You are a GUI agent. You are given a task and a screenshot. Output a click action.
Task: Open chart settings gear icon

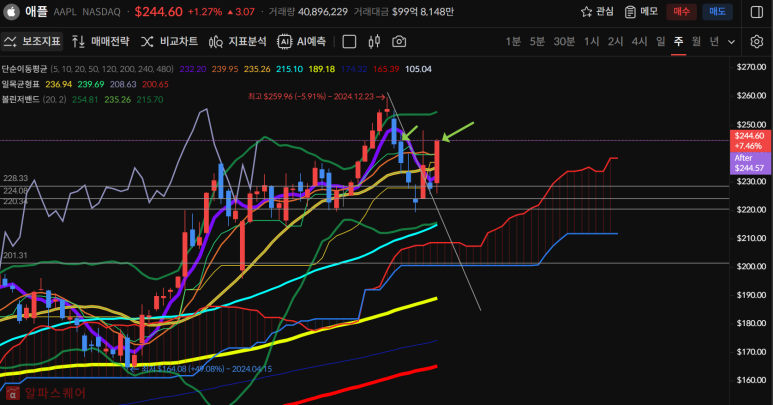[757, 42]
